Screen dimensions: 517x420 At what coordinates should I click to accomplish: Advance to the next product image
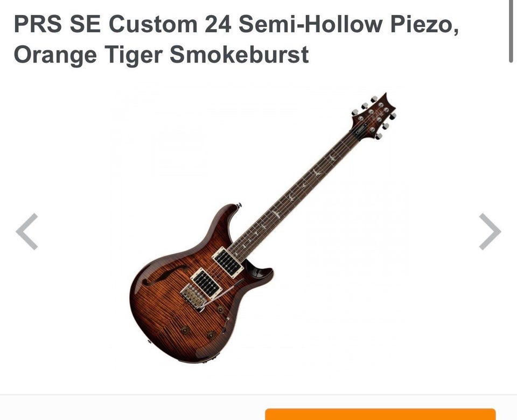tap(490, 232)
